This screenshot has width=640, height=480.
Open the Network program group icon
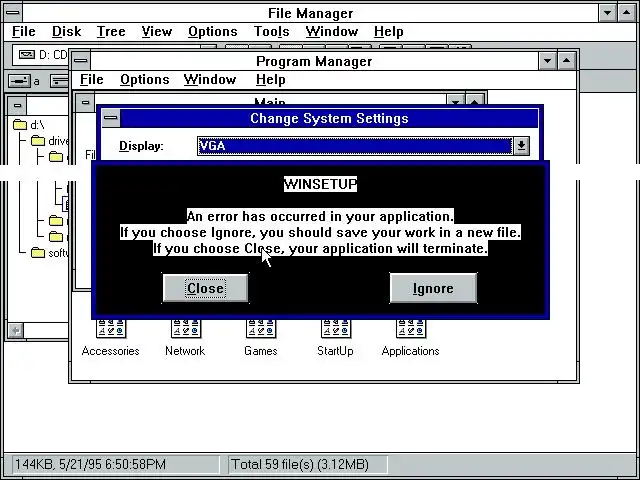point(185,338)
